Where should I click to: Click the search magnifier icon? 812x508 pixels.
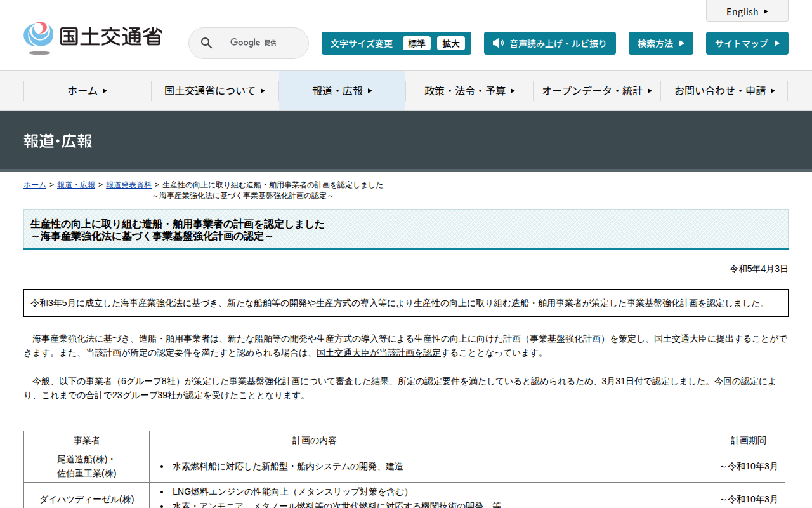[206, 43]
